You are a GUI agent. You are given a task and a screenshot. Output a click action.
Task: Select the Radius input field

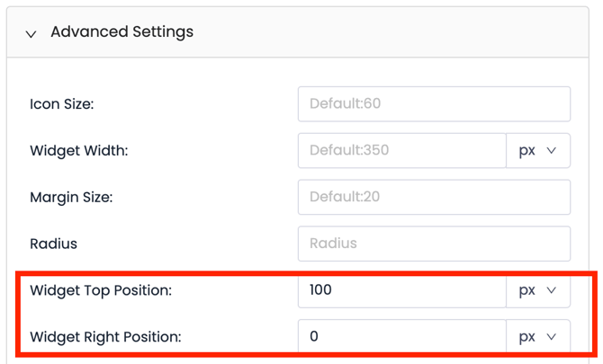(x=433, y=244)
